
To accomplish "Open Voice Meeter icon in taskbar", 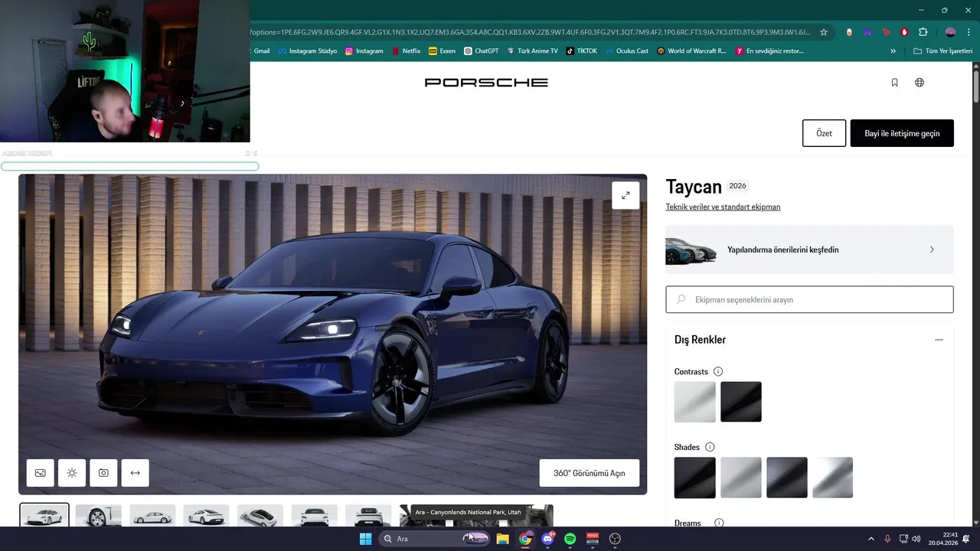I will (x=592, y=539).
